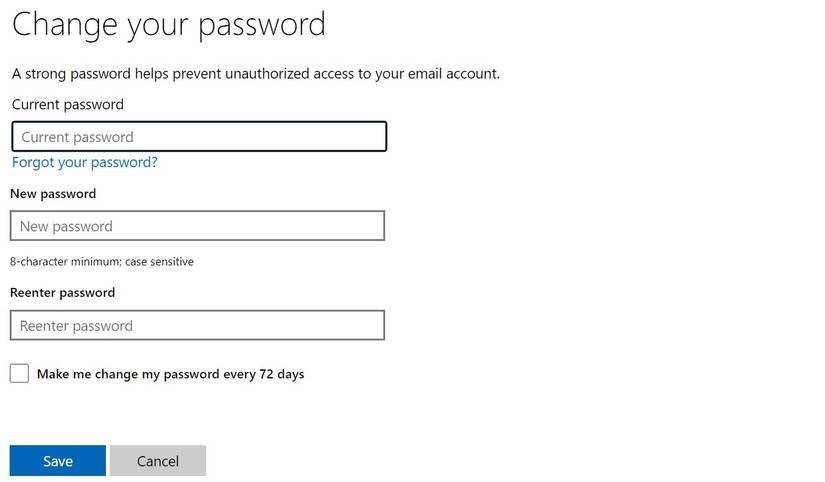Click the Make me change my password label text
Image resolution: width=825 pixels, height=482 pixels.
[170, 374]
